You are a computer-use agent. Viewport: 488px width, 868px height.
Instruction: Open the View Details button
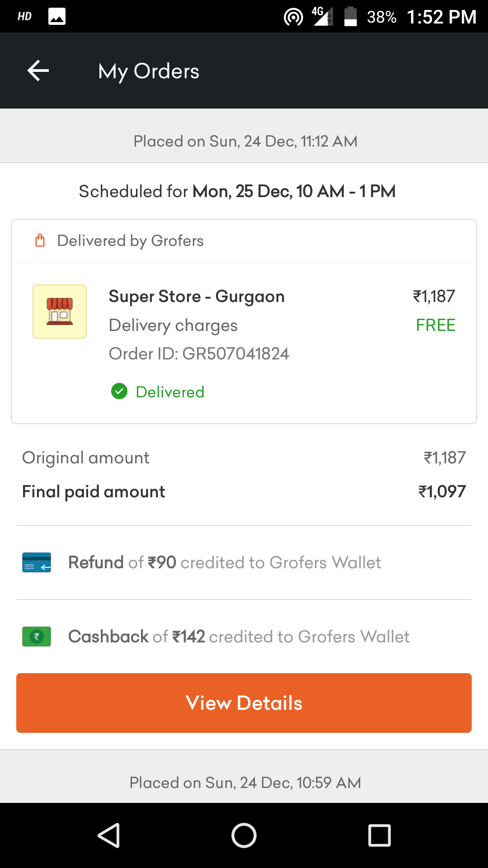coord(244,703)
